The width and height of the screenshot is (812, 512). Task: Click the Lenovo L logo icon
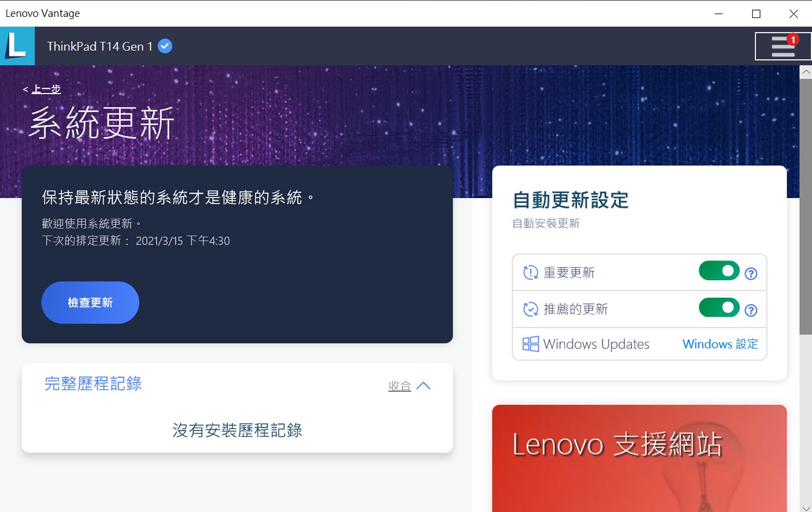pos(17,46)
